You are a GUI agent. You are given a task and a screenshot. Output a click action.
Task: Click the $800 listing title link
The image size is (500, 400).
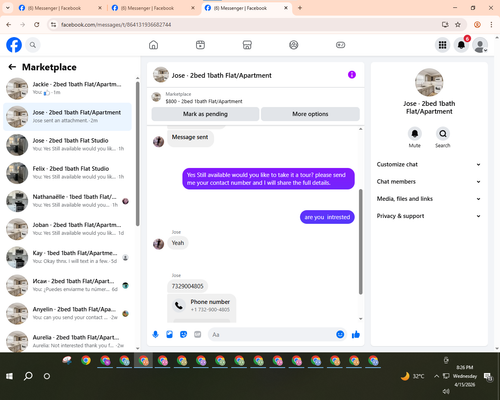pyautogui.click(x=204, y=101)
